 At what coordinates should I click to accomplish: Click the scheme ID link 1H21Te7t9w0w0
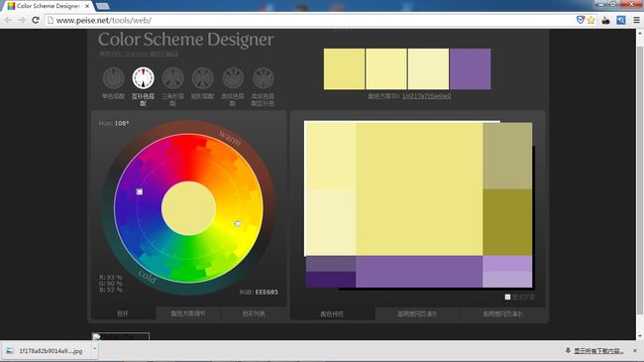click(x=426, y=96)
